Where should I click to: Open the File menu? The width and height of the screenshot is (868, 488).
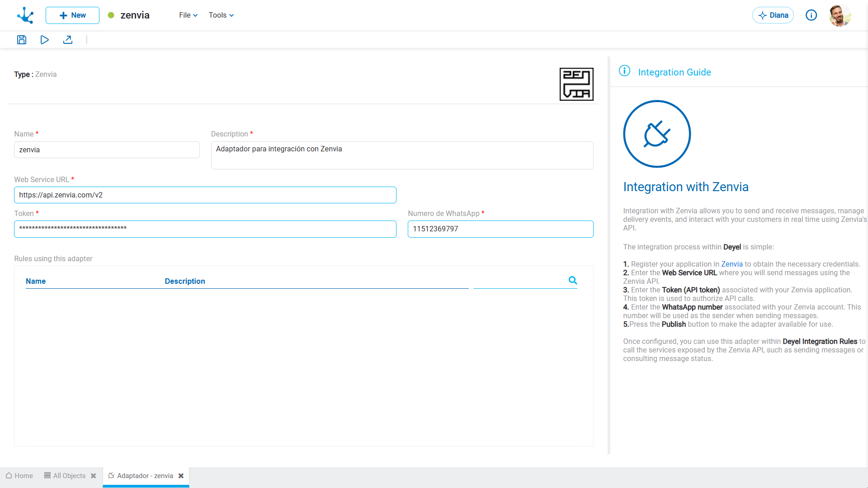188,15
